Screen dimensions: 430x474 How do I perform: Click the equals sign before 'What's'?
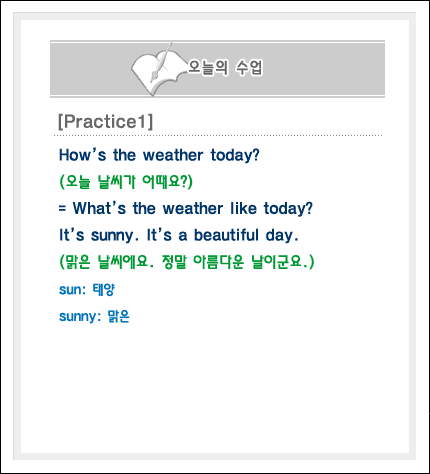click(62, 209)
